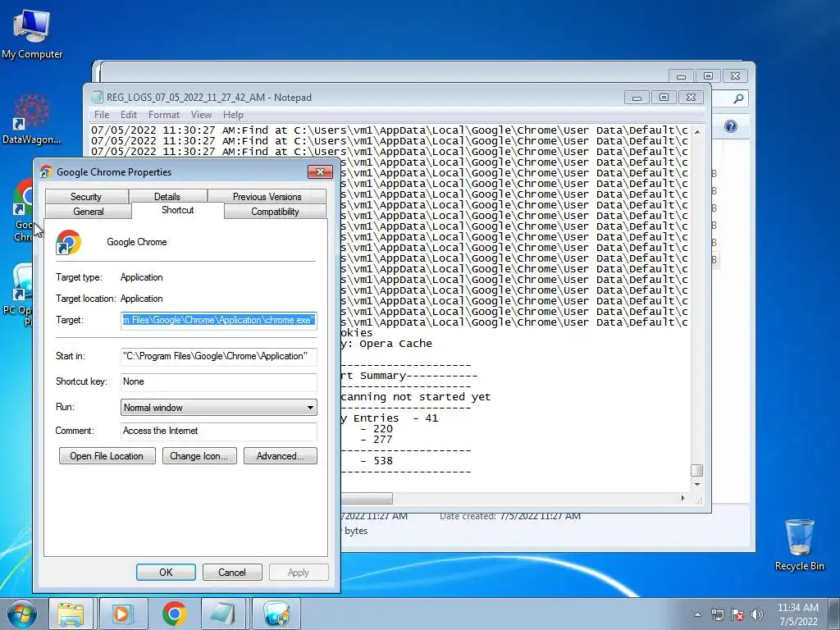Click Notepad horizontal scrollbar right arrow
Viewport: 840px width, 630px height.
click(682, 498)
